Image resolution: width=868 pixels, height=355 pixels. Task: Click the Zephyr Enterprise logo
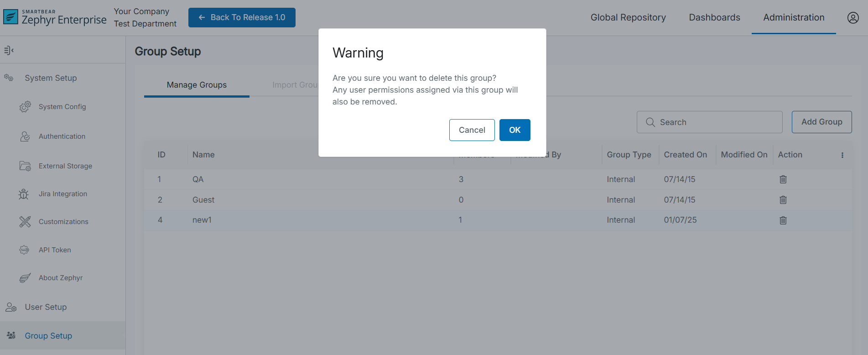point(55,17)
